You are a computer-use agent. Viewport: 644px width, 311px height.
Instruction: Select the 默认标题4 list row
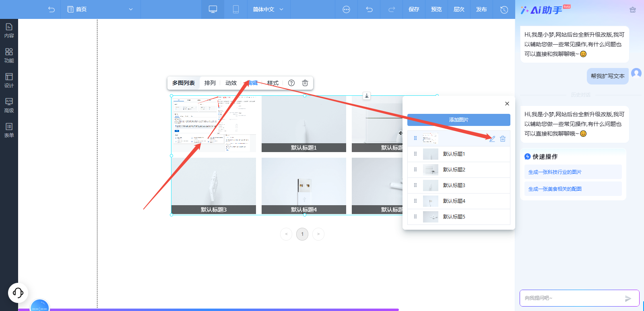(x=459, y=201)
